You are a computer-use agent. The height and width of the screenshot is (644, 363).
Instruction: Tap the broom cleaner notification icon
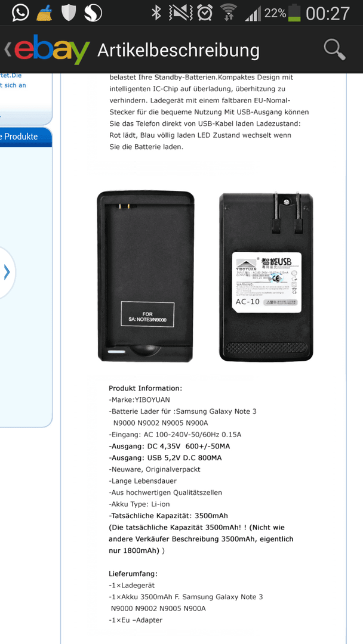tap(44, 13)
